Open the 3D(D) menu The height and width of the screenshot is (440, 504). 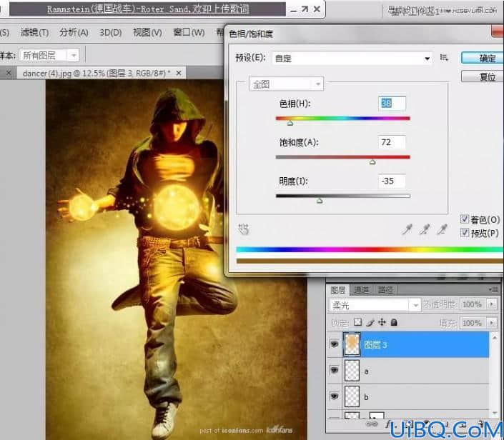[x=111, y=32]
